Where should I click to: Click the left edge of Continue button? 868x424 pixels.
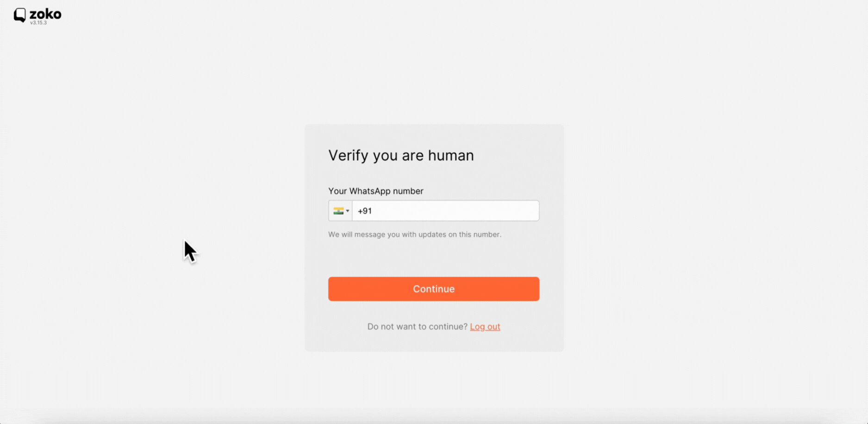click(x=333, y=289)
